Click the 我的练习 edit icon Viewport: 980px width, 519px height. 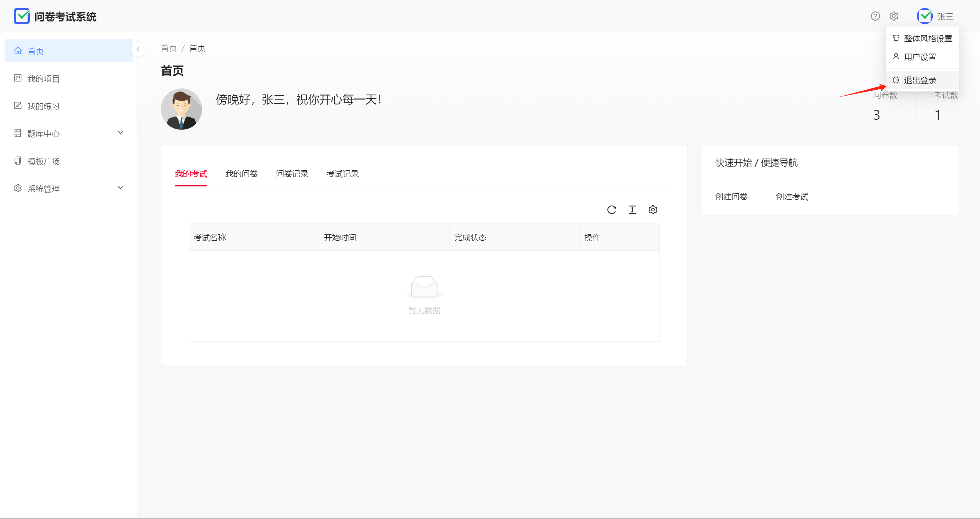point(18,106)
